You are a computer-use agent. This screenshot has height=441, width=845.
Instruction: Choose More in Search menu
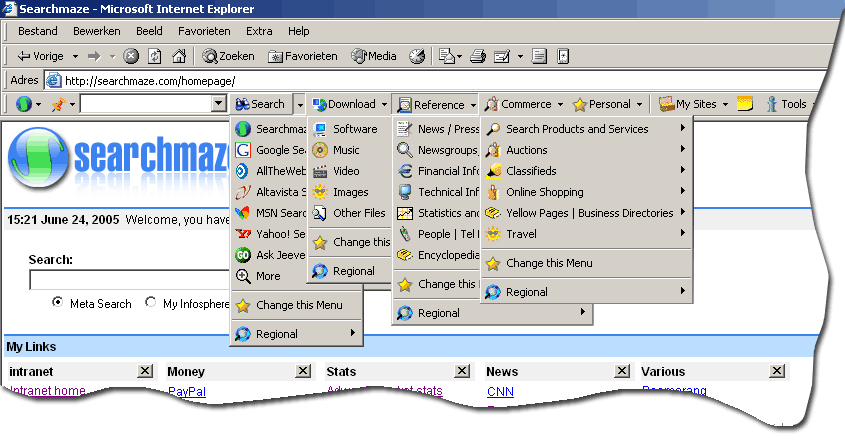pos(269,276)
